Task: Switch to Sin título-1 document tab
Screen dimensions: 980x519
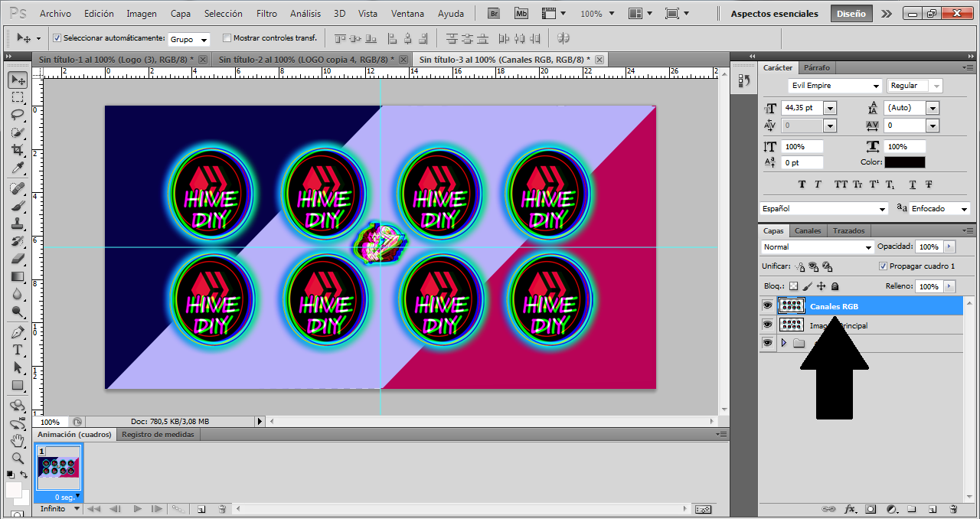Action: 116,59
